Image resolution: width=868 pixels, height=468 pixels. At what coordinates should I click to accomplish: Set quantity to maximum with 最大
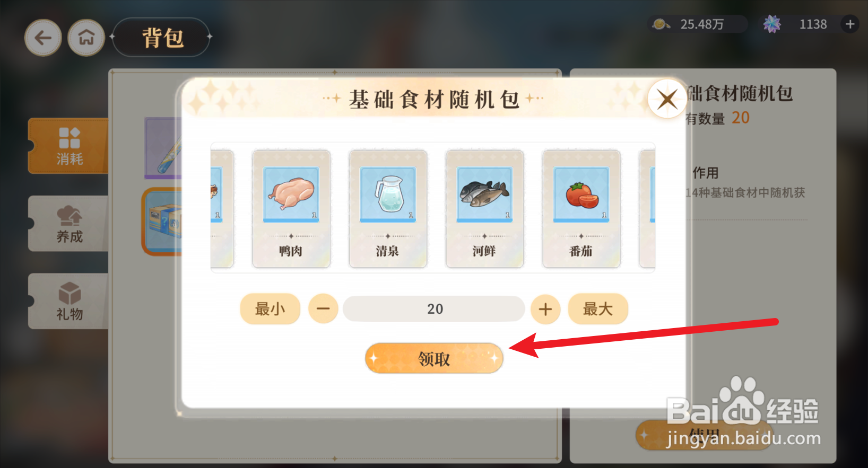tap(598, 308)
